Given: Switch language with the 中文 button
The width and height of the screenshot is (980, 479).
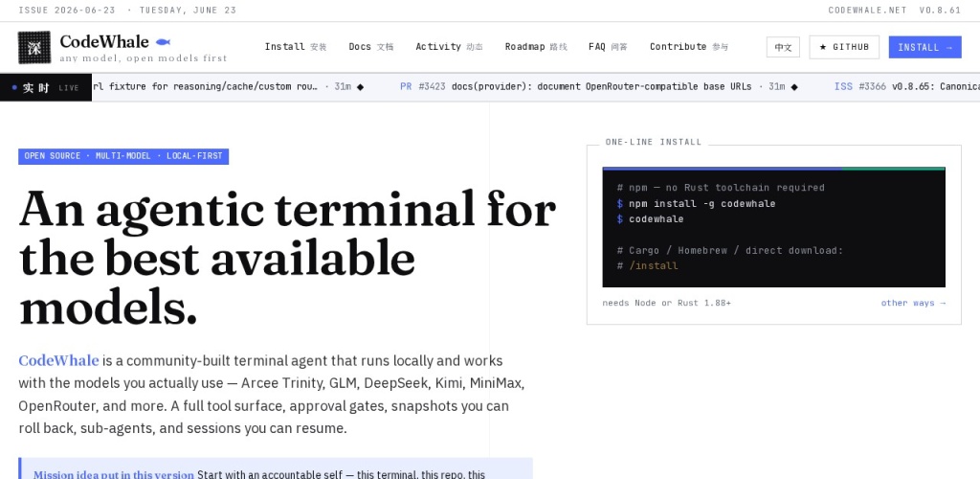Looking at the screenshot, I should point(783,47).
